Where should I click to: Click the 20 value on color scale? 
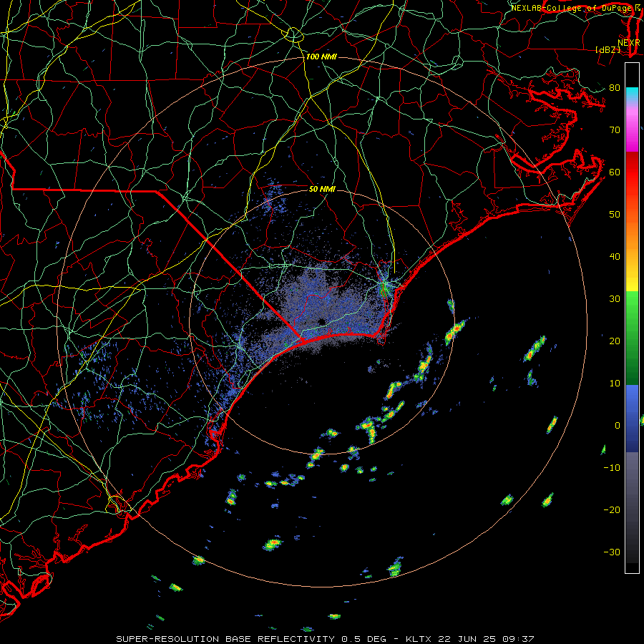pos(615,341)
